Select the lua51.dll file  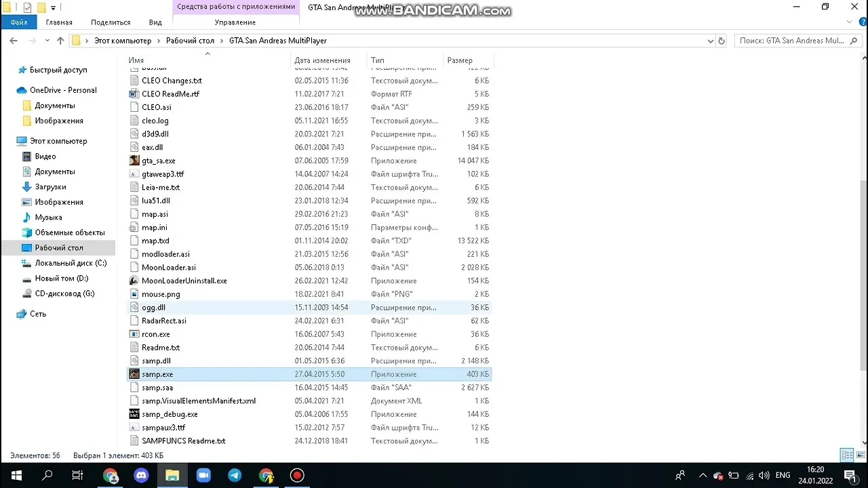click(x=309, y=201)
